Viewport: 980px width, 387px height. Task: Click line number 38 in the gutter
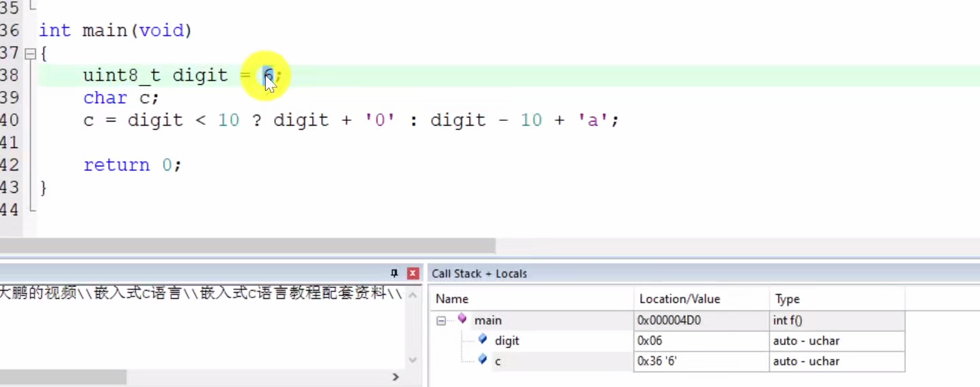click(x=10, y=75)
